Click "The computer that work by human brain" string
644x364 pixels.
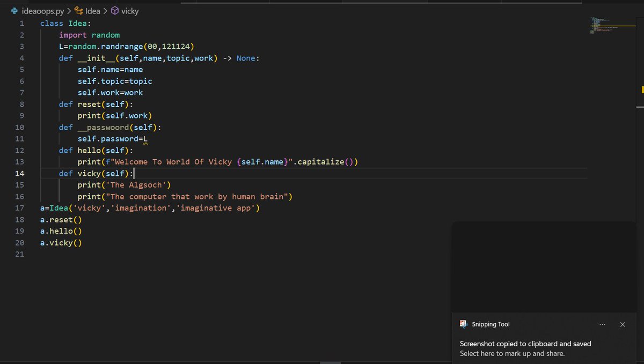point(197,197)
